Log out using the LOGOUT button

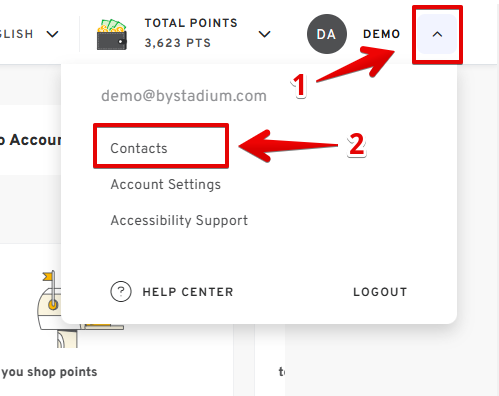380,292
